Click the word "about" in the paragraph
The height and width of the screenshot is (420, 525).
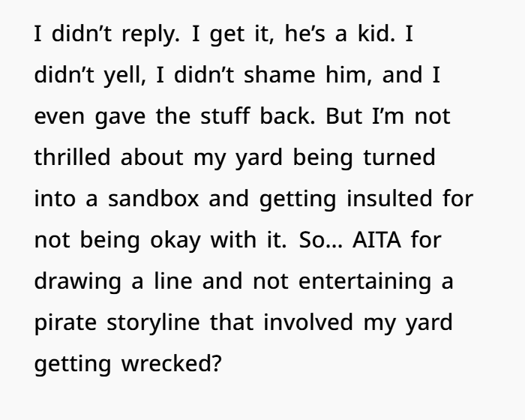click(x=152, y=157)
